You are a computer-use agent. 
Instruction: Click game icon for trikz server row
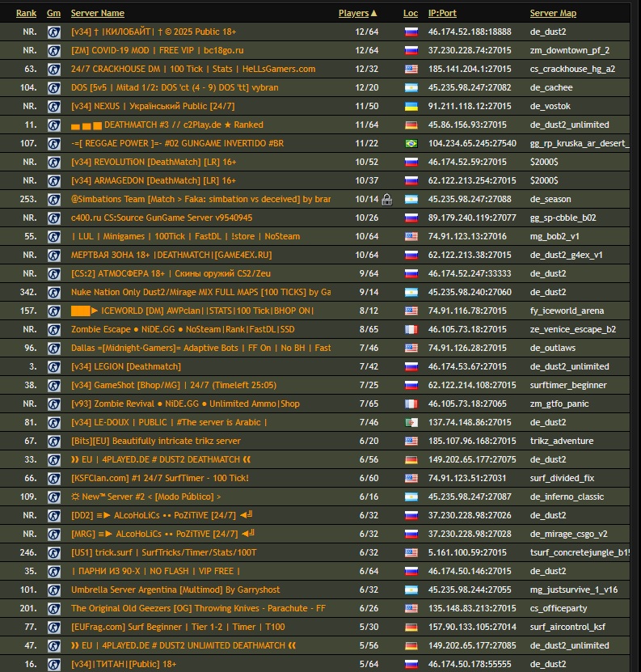click(x=54, y=441)
